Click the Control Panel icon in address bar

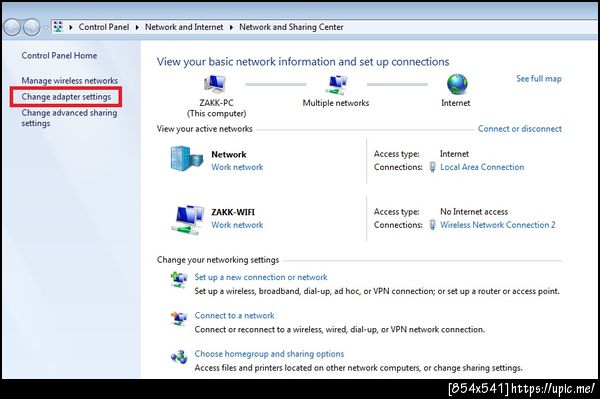[58, 27]
